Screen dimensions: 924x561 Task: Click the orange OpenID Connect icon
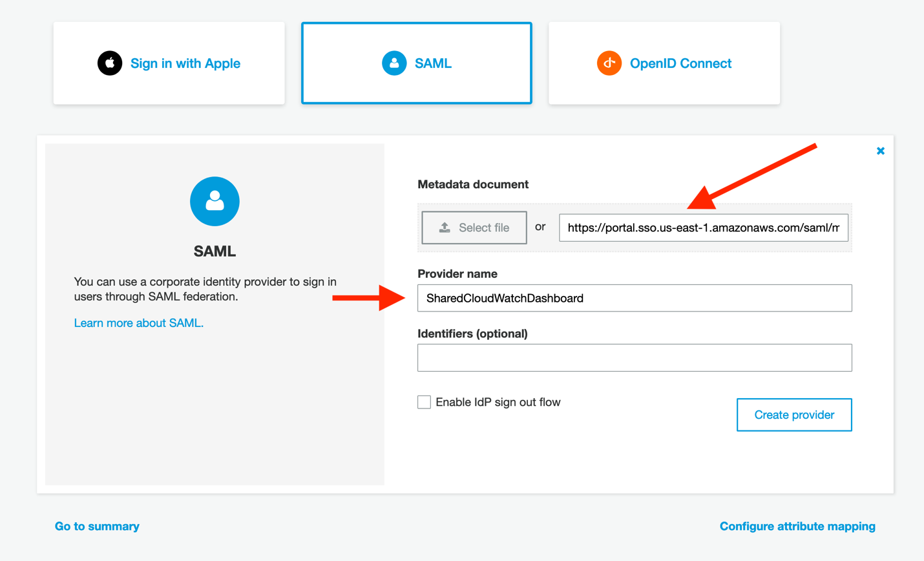(608, 63)
